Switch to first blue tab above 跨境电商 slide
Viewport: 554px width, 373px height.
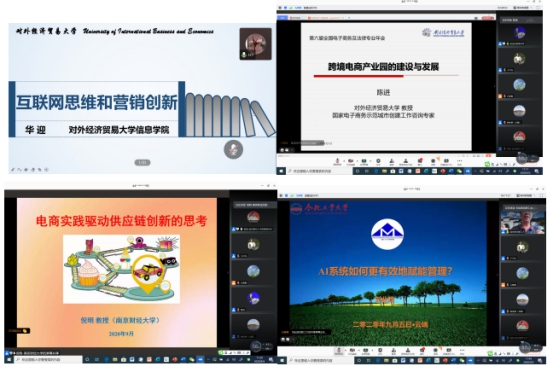[283, 17]
